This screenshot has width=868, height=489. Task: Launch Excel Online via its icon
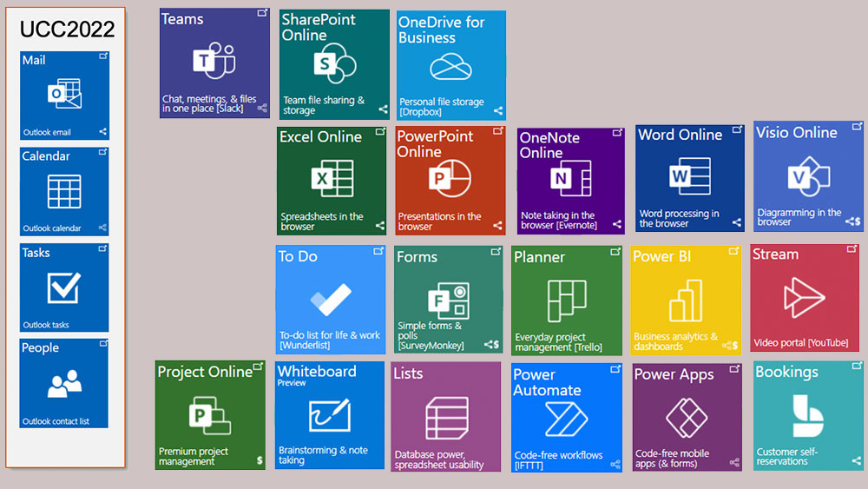point(332,178)
